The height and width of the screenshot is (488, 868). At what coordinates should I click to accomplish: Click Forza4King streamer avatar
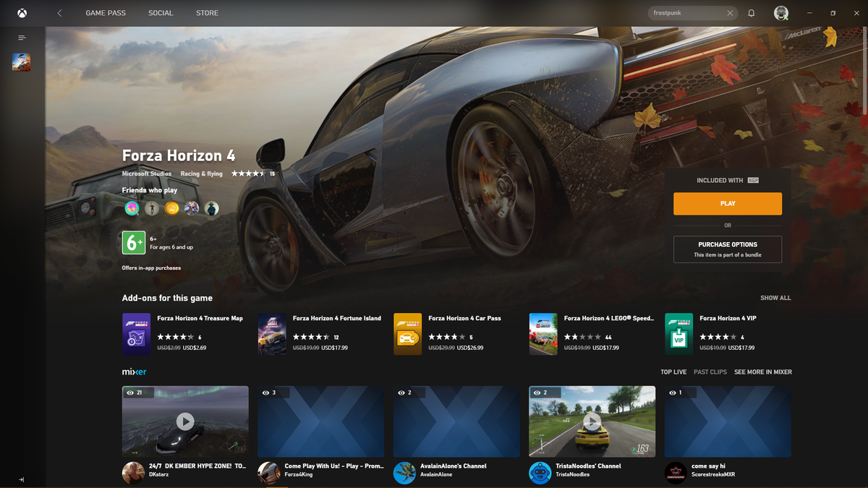tap(268, 473)
